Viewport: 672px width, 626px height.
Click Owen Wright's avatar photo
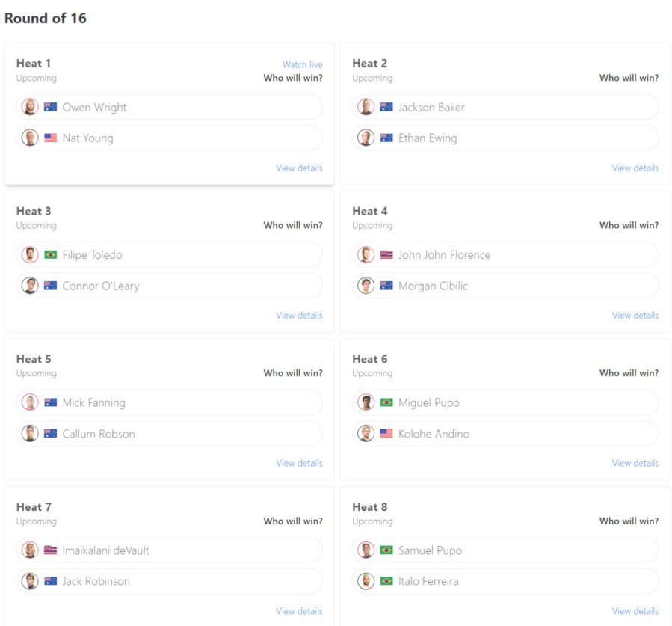30,107
